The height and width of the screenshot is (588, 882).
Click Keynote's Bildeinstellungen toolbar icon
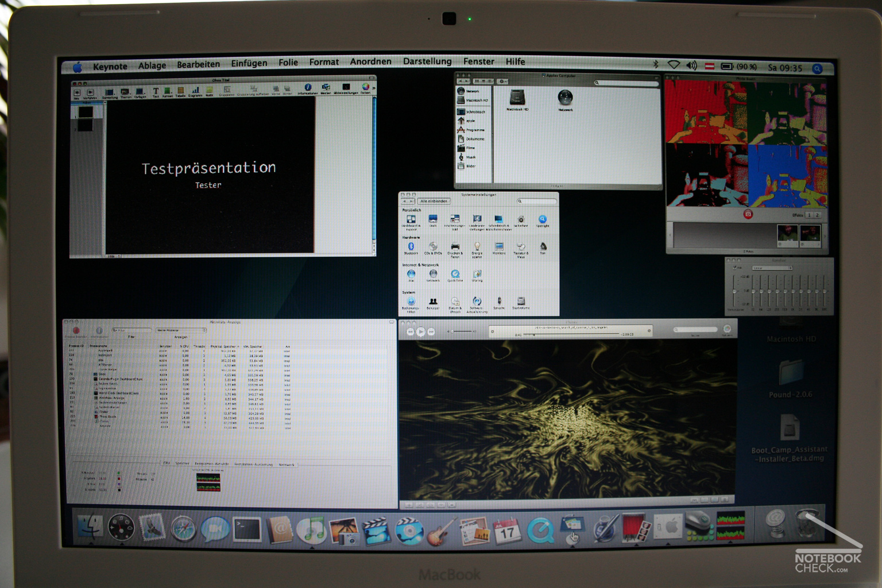tap(346, 87)
